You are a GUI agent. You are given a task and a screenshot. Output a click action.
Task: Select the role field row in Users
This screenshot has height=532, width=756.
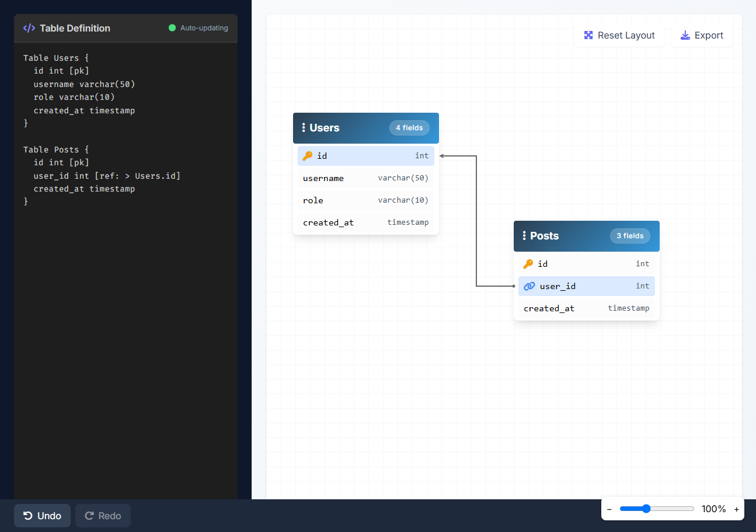pos(366,200)
